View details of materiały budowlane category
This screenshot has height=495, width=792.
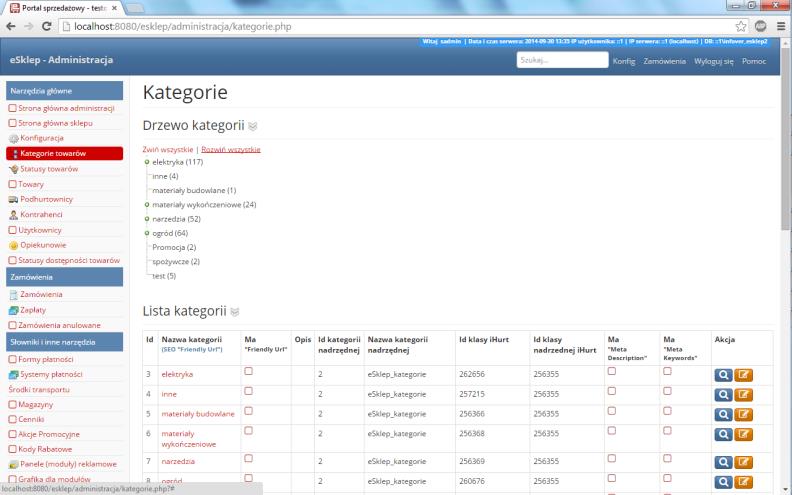[x=723, y=415]
